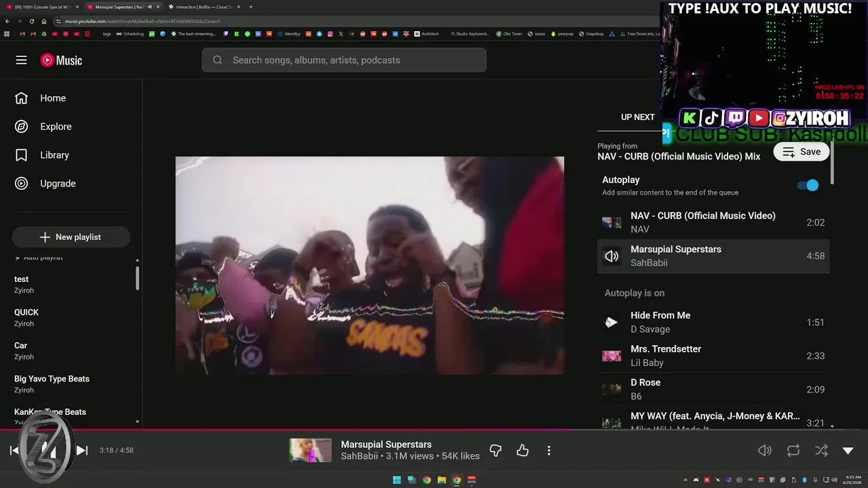This screenshot has height=488, width=868.
Task: Mute the Marsupial Superstars browser tab audio
Action: pyautogui.click(x=149, y=7)
